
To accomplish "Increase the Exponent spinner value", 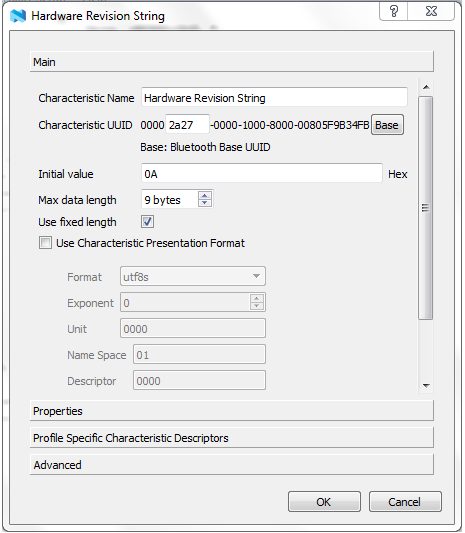I will tap(257, 298).
